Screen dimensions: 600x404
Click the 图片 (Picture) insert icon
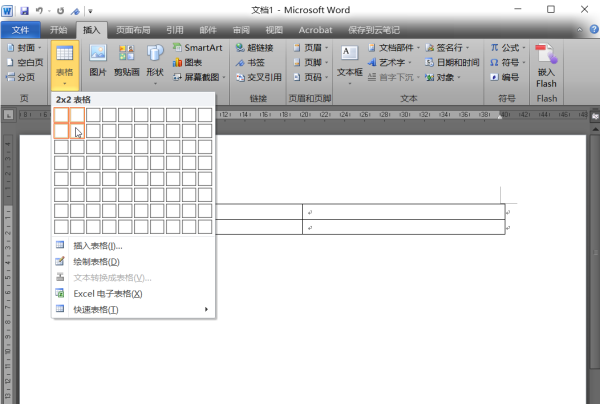97,59
